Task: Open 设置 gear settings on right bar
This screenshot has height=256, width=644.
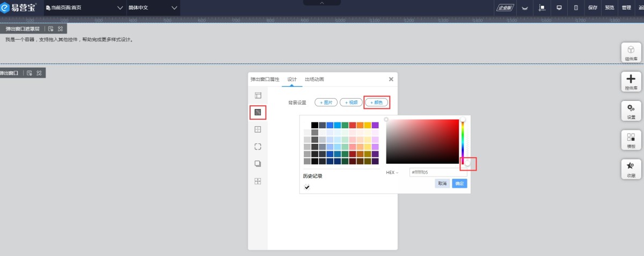Action: pos(631,111)
